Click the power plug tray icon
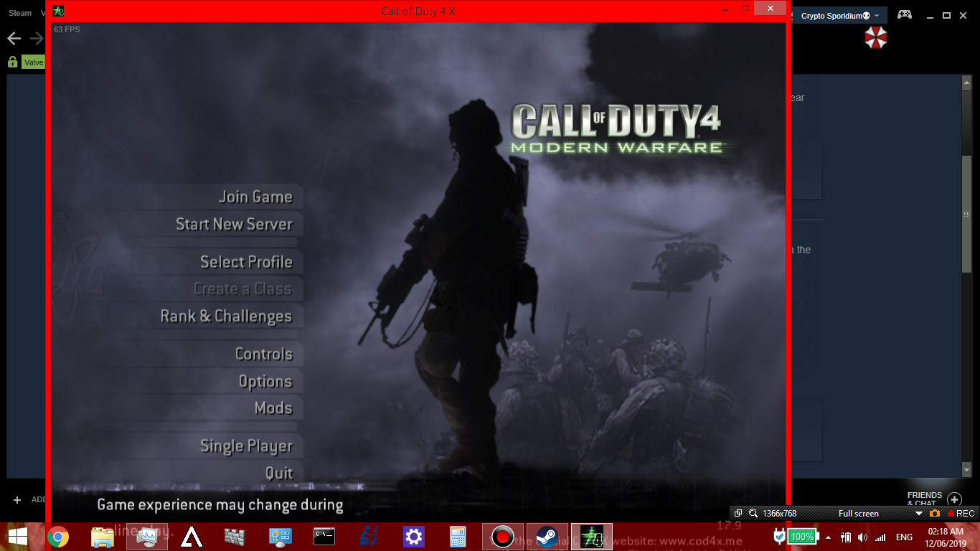980x551 pixels. (779, 536)
